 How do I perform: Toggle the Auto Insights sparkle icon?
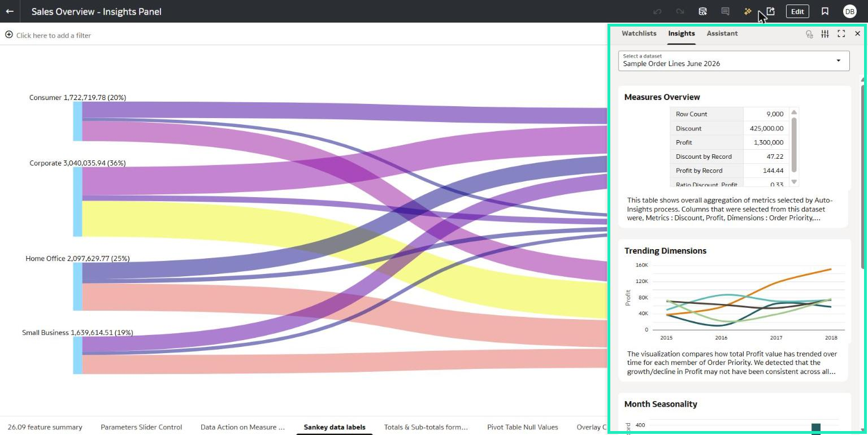pyautogui.click(x=748, y=11)
